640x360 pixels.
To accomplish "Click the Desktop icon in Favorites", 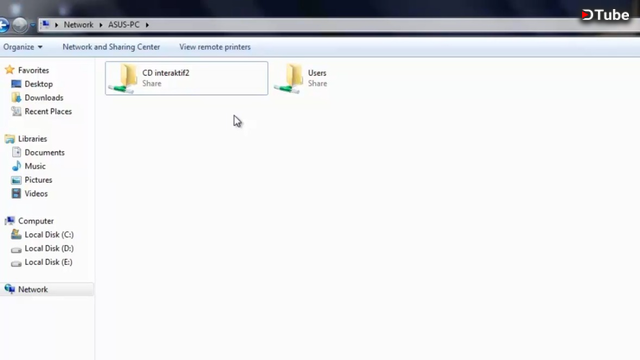I will [16, 84].
